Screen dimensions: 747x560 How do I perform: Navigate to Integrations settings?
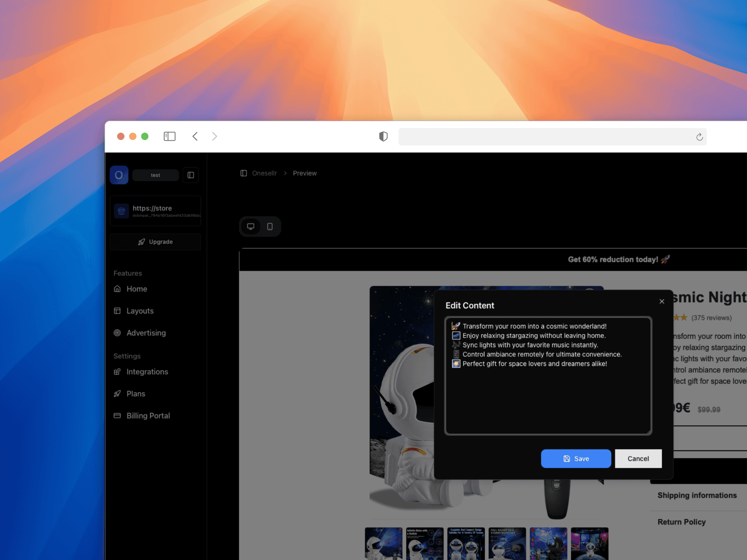pyautogui.click(x=147, y=372)
